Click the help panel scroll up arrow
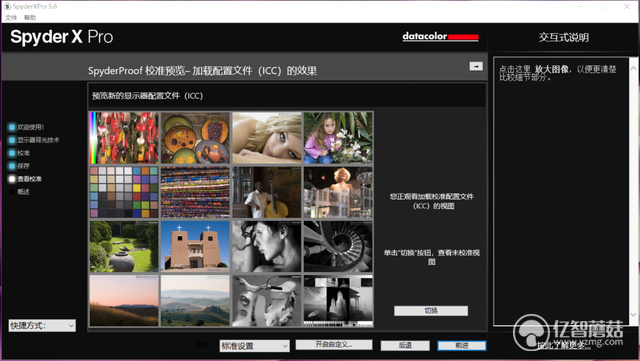Image resolution: width=640 pixels, height=361 pixels. (633, 69)
